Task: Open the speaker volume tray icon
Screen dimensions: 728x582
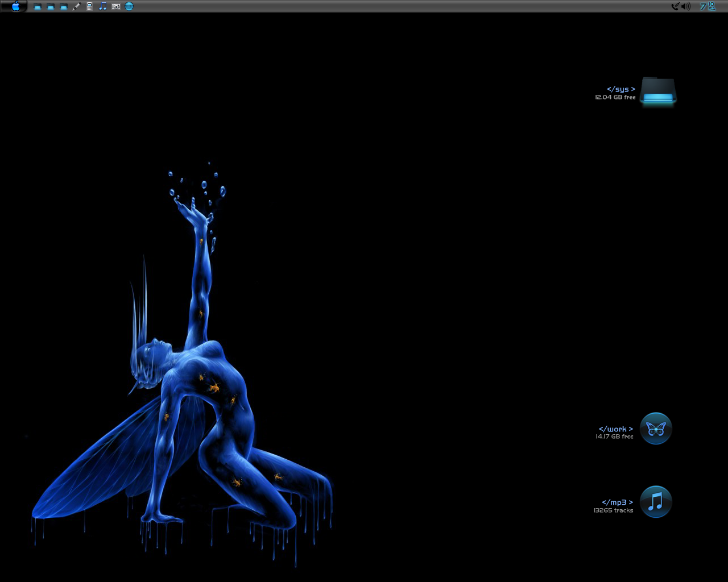Action: click(x=685, y=6)
